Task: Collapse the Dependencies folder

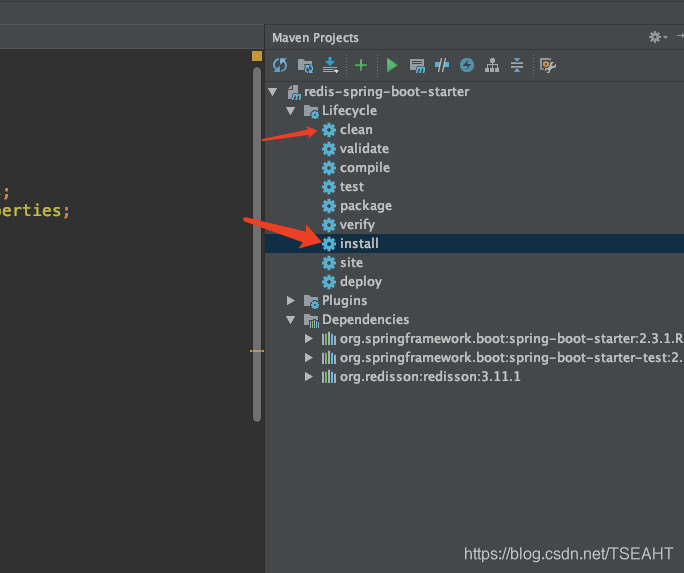Action: (291, 320)
